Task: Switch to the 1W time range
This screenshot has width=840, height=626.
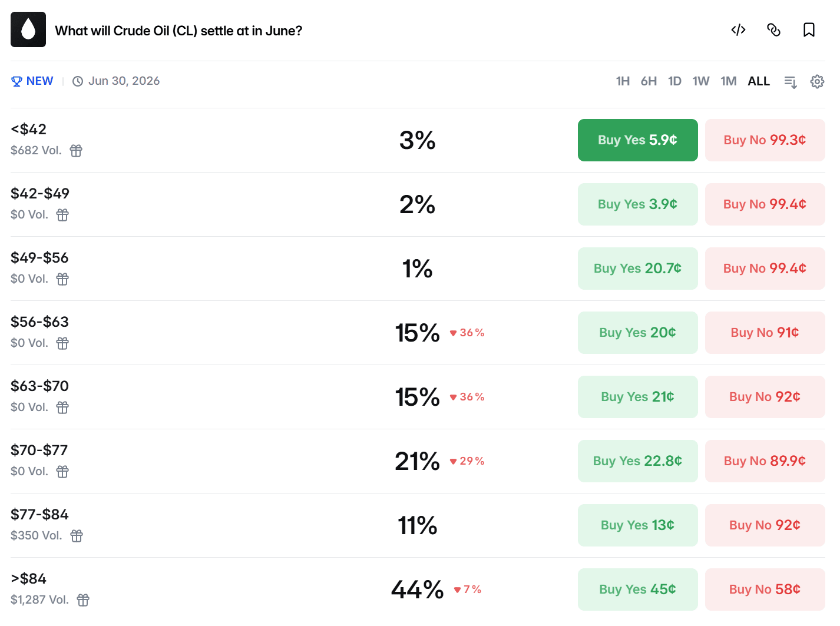Action: pos(700,81)
